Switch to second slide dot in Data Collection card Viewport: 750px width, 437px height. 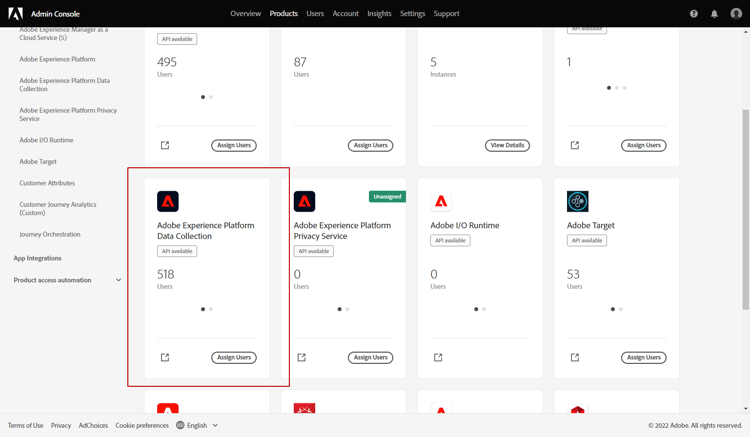click(211, 309)
